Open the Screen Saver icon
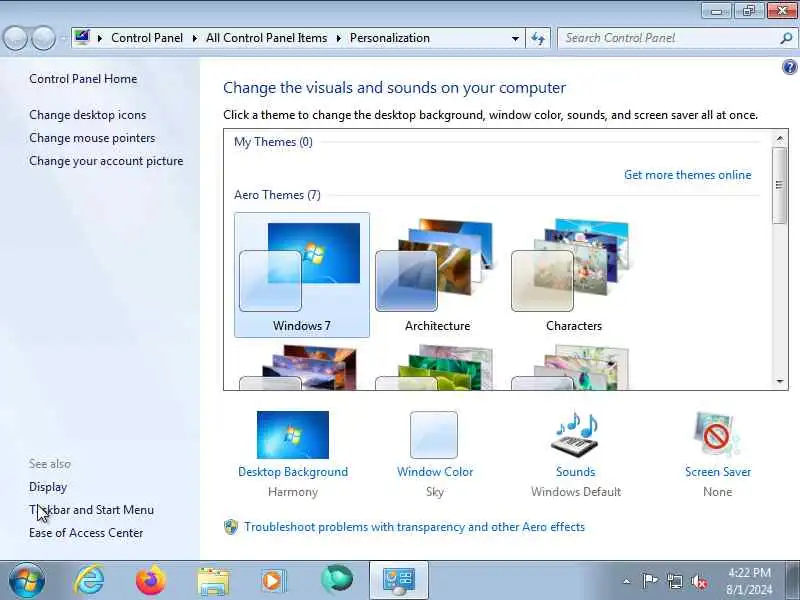Viewport: 800px width, 600px height. pos(717,435)
